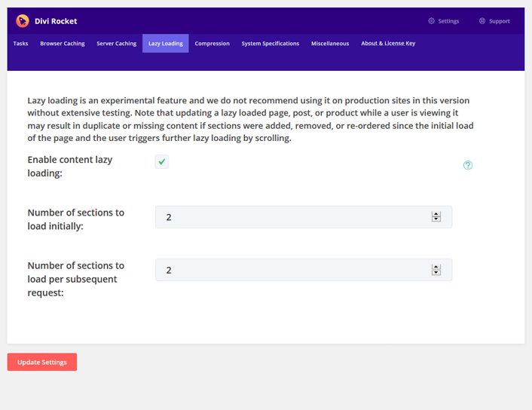Screen dimensions: 532x410
Task: Open the Compression tab
Action: tap(212, 44)
